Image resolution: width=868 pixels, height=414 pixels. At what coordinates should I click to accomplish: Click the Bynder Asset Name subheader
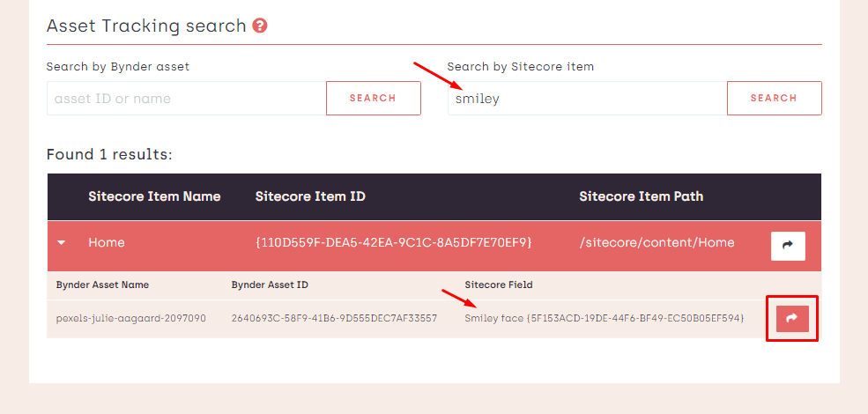(102, 285)
